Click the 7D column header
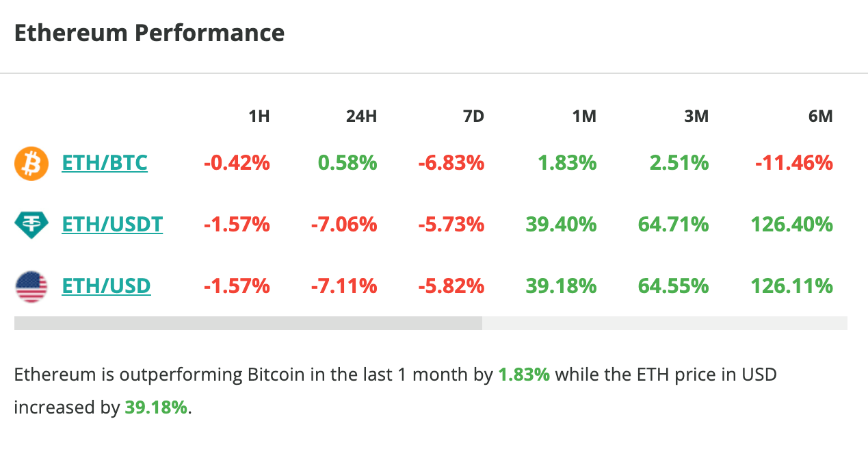The height and width of the screenshot is (456, 868). 473,116
